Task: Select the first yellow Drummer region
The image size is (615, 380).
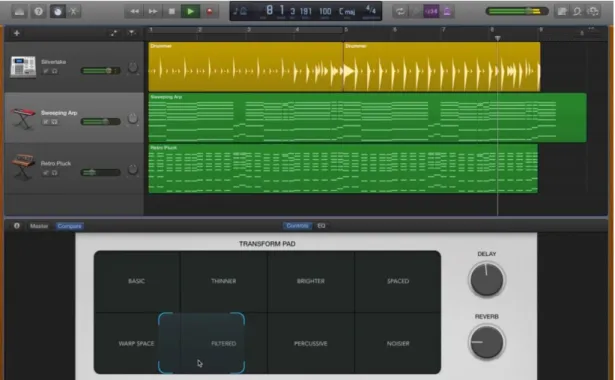Action: click(246, 67)
